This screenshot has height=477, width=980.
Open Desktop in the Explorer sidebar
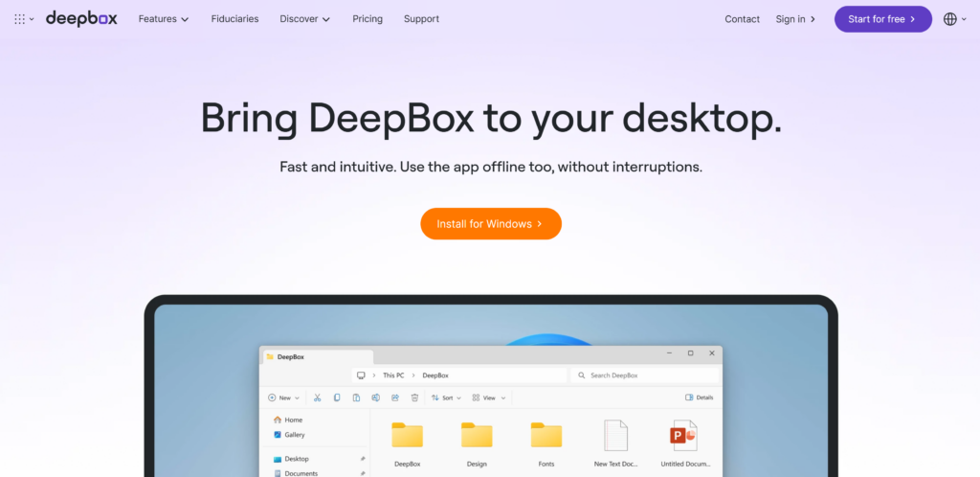(291, 459)
